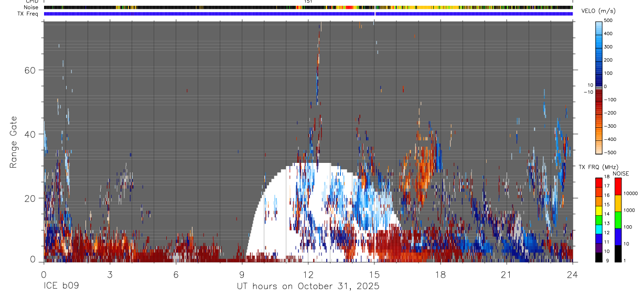This screenshot has width=644, height=297.
Task: Click the -10 label left of velocity colorbar
Action: pos(589,92)
